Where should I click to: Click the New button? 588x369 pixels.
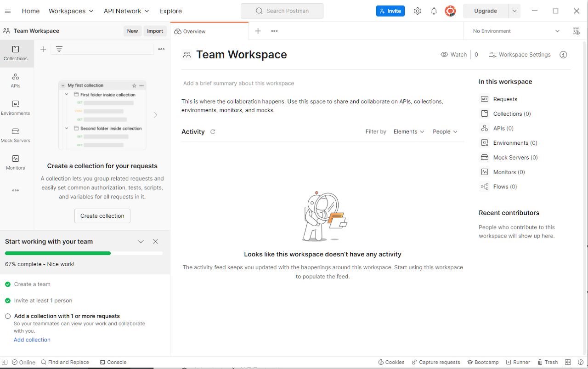(132, 31)
